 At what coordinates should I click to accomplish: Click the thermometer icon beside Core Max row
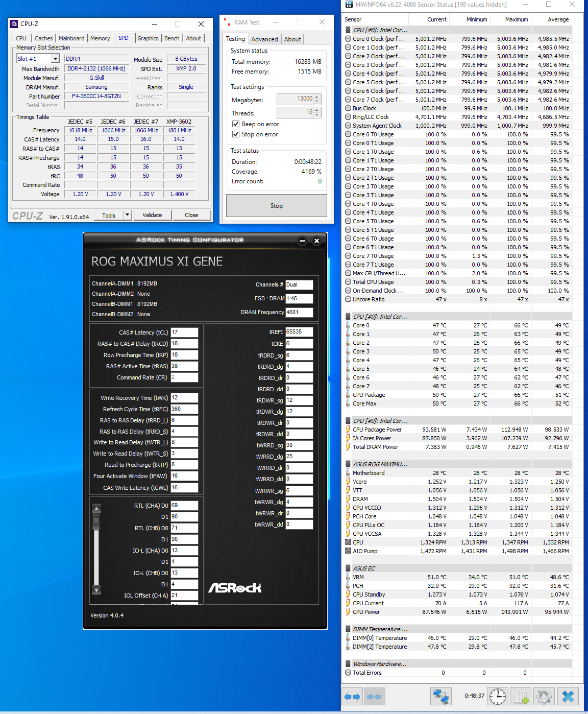point(348,403)
